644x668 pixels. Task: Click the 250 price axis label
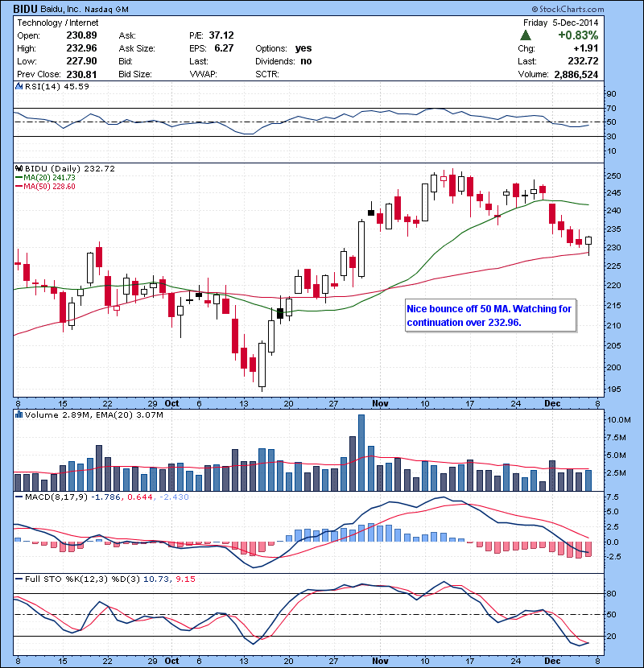[613, 176]
